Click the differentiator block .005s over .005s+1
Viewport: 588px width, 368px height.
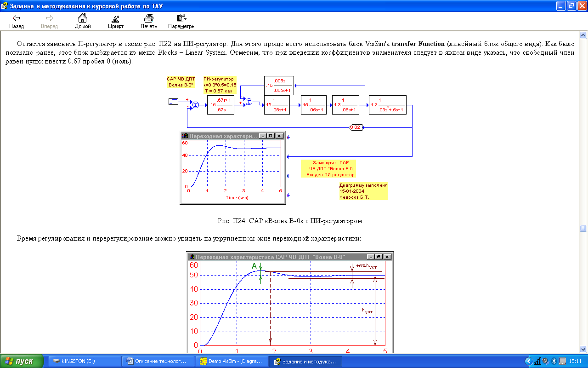[x=279, y=86]
